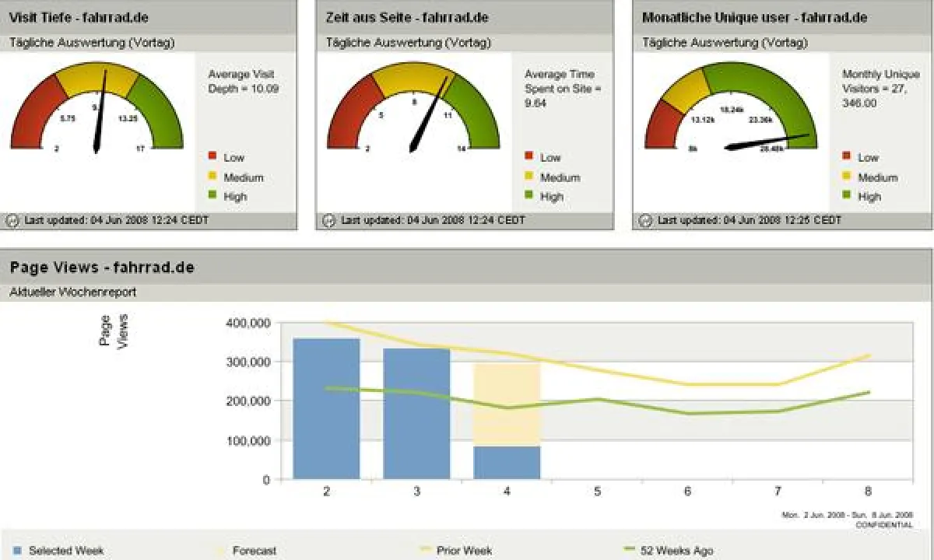Select the blue Prior Week line color marker

424,550
